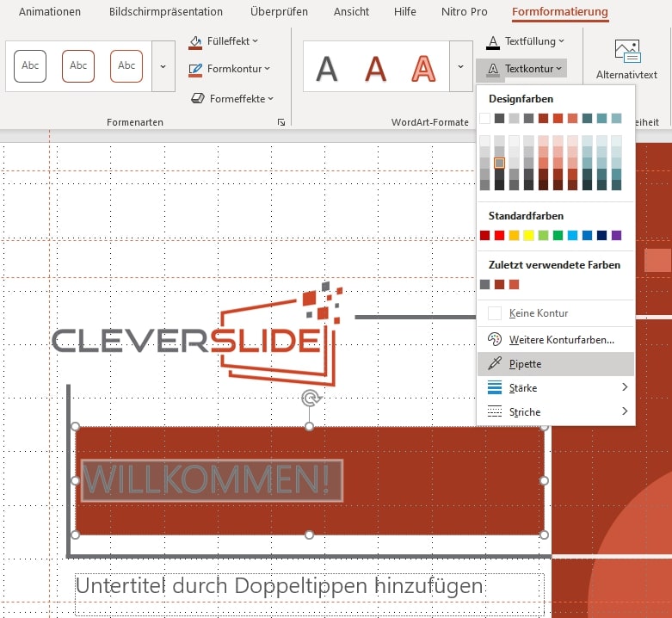
Task: Pick the teal design color in top row
Action: [587, 118]
